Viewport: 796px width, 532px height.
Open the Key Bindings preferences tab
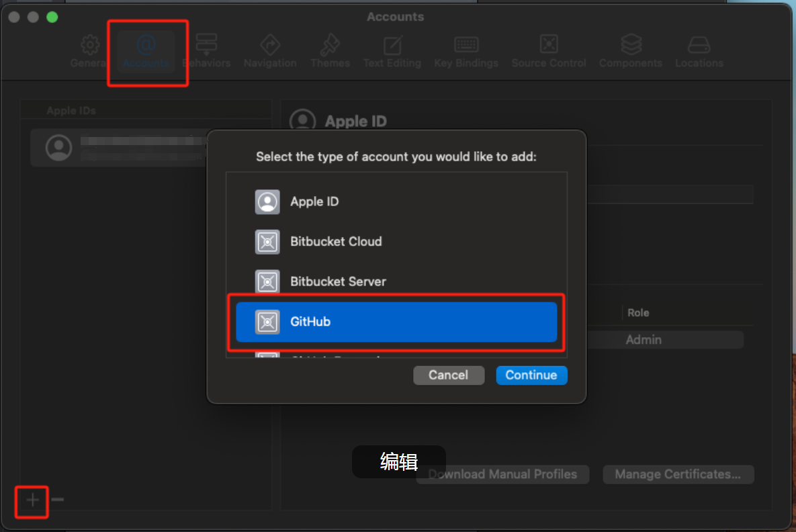point(466,51)
